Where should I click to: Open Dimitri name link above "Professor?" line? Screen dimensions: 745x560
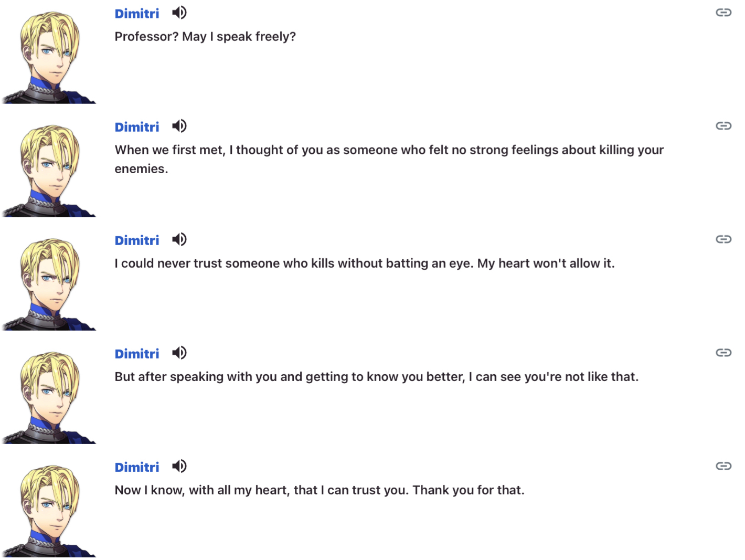(x=137, y=14)
